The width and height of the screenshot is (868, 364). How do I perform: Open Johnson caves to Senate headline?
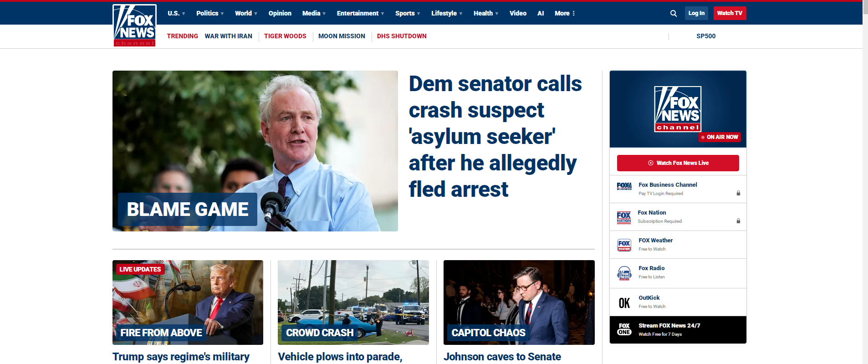coord(502,357)
